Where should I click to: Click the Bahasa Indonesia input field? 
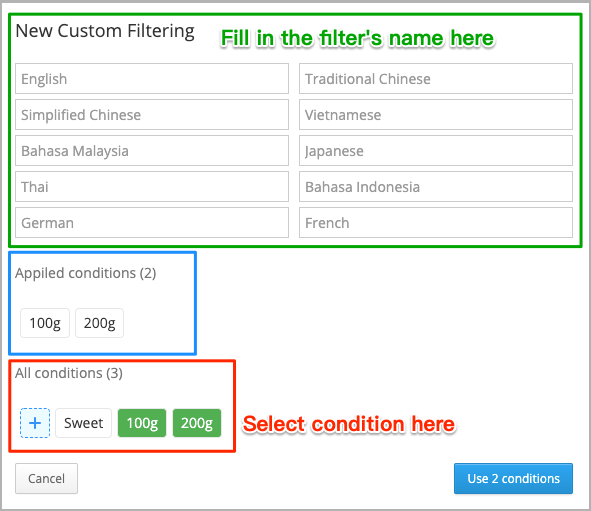(436, 187)
